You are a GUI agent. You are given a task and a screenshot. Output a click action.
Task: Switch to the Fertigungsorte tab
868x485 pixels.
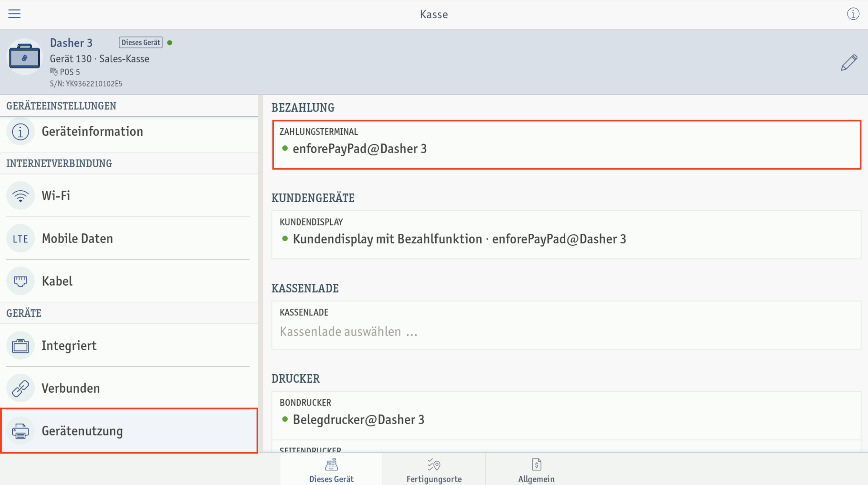pos(434,470)
